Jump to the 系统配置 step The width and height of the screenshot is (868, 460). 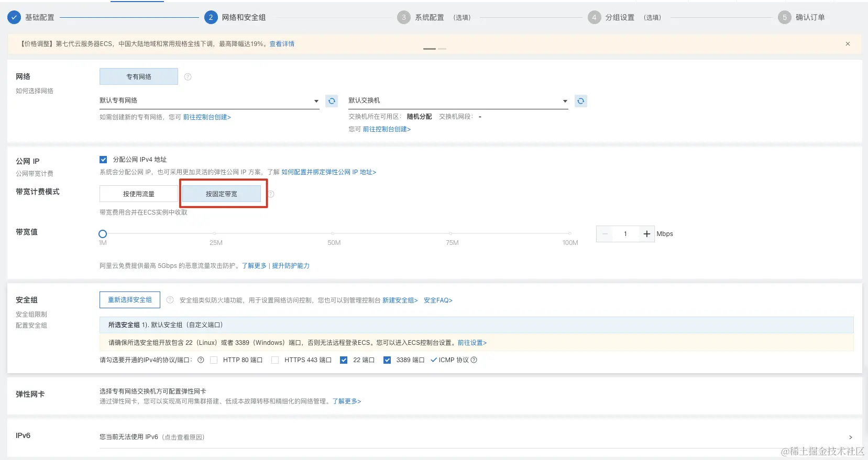click(x=430, y=17)
